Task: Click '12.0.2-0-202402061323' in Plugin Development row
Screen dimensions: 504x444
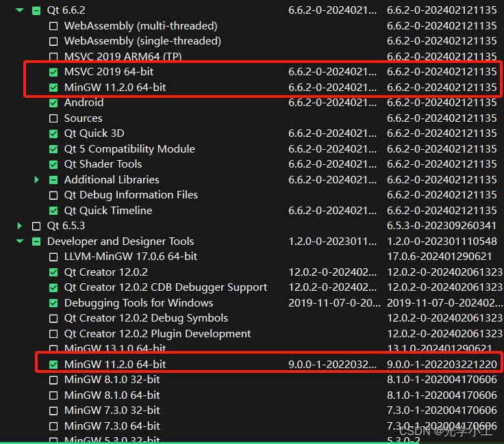Action: [x=444, y=334]
